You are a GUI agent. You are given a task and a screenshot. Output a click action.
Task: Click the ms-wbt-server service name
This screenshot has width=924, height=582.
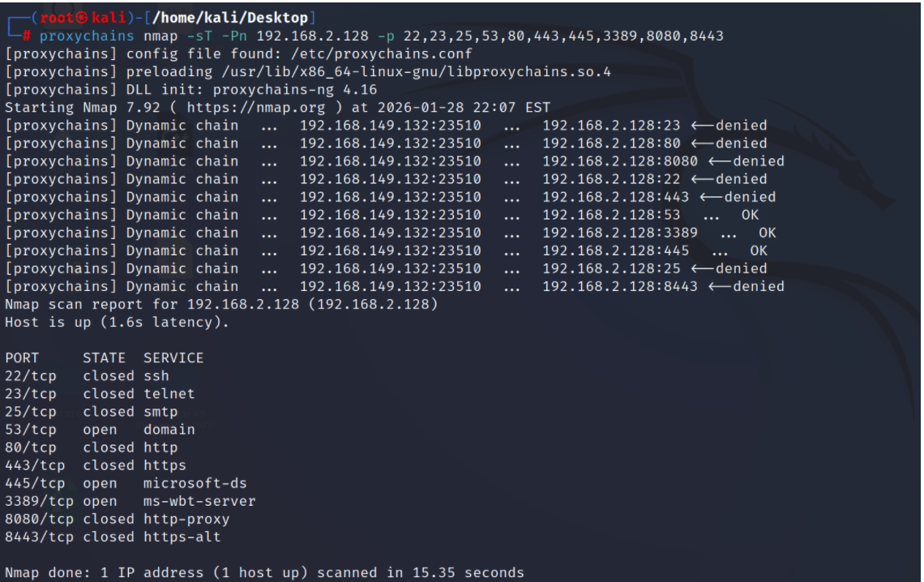[199, 501]
